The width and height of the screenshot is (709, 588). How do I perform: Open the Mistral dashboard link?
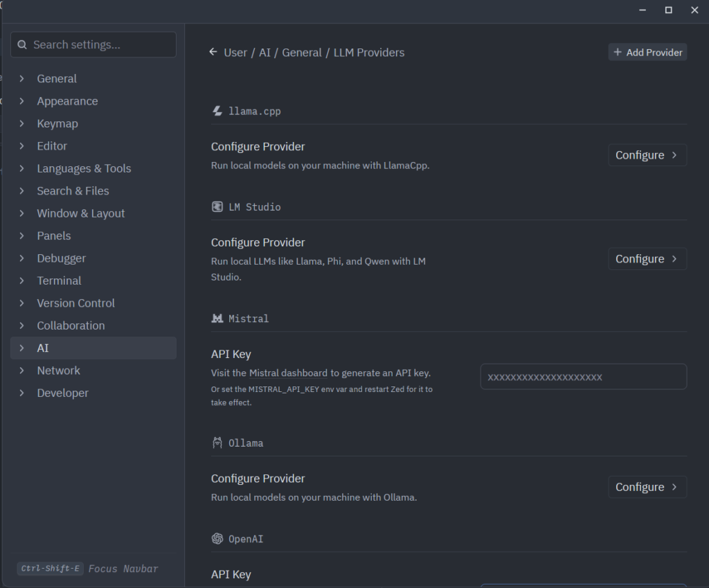tap(288, 373)
